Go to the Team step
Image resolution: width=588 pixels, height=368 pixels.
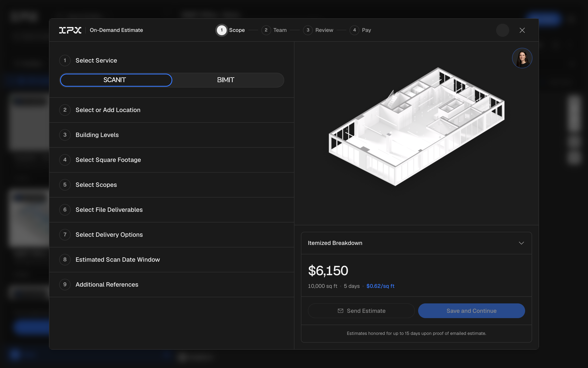(274, 30)
